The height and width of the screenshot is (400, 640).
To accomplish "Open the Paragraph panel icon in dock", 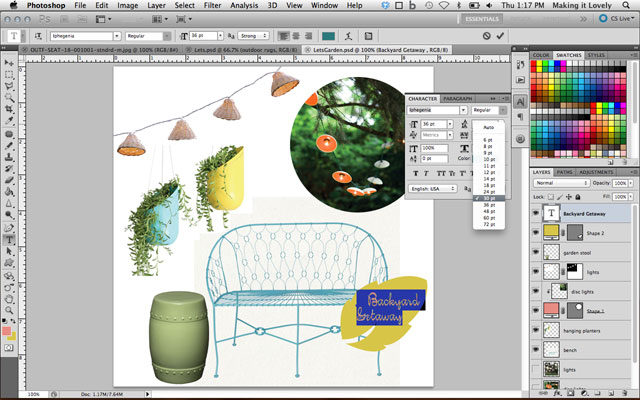I will [x=522, y=115].
